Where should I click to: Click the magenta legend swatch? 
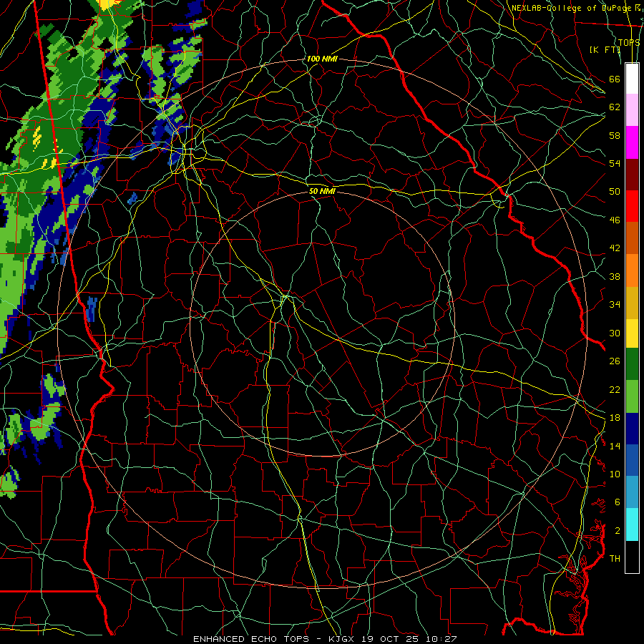632,142
